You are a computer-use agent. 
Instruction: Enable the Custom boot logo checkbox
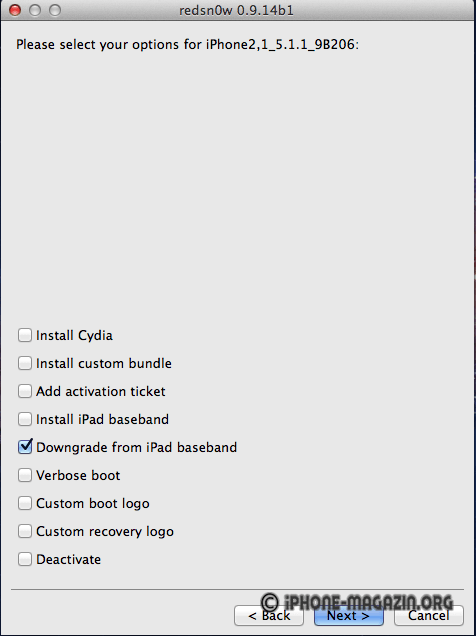(x=25, y=503)
